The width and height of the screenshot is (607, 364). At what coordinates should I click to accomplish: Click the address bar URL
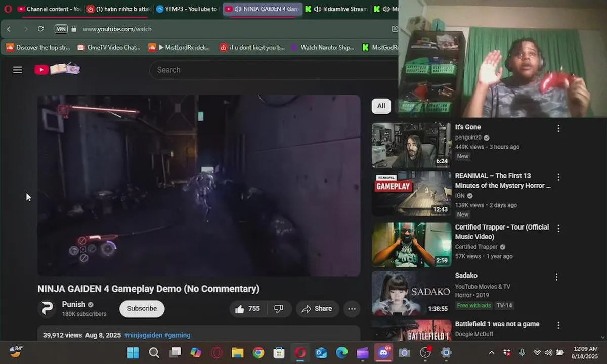[x=117, y=29]
